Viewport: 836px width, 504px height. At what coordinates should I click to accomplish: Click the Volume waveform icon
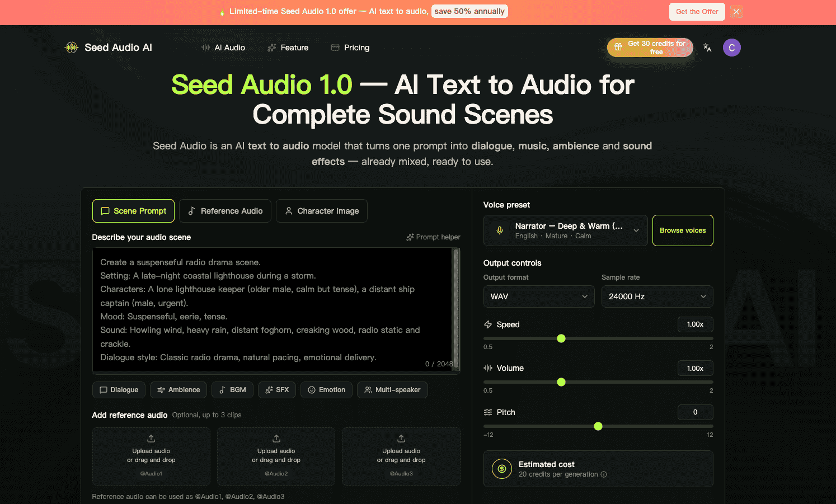(x=488, y=368)
